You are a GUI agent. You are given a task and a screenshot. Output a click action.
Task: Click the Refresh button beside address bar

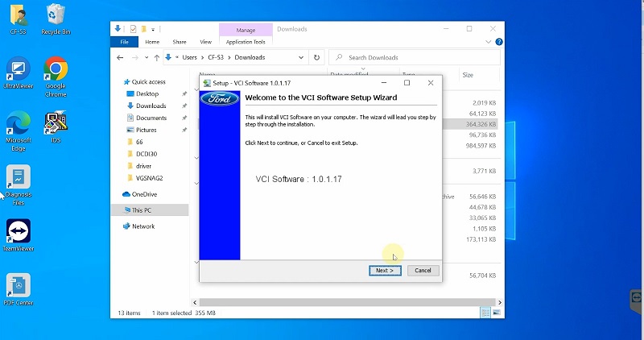316,58
